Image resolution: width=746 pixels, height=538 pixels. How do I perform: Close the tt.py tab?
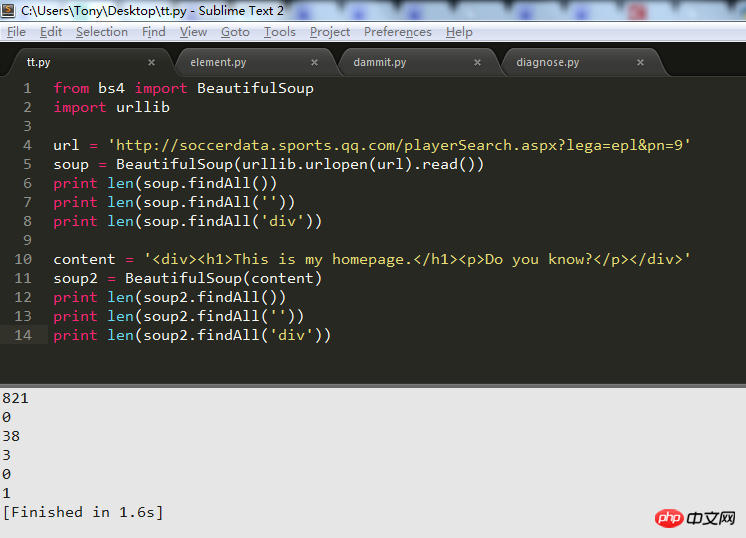(151, 62)
